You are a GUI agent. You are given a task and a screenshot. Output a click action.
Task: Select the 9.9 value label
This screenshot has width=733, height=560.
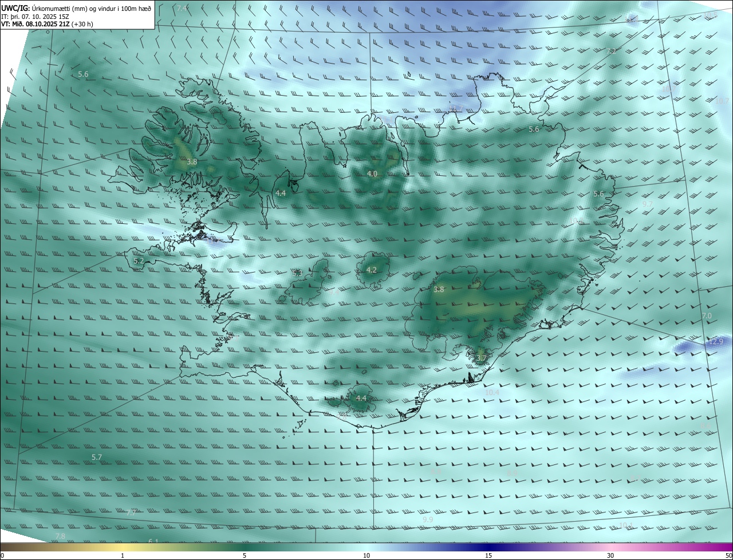pyautogui.click(x=428, y=519)
